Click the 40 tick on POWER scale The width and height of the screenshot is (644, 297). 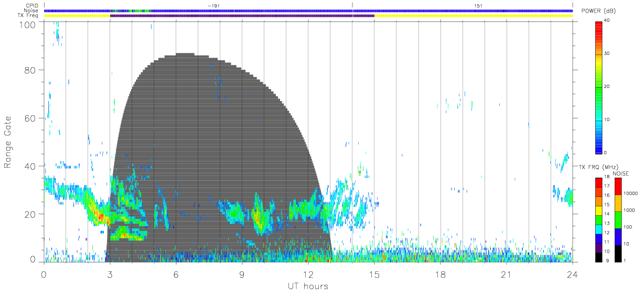(x=607, y=20)
